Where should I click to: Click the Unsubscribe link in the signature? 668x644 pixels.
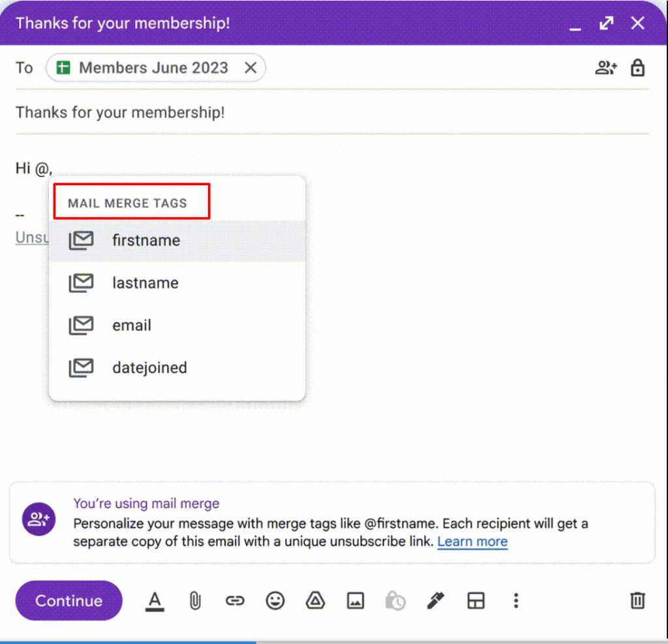31,237
